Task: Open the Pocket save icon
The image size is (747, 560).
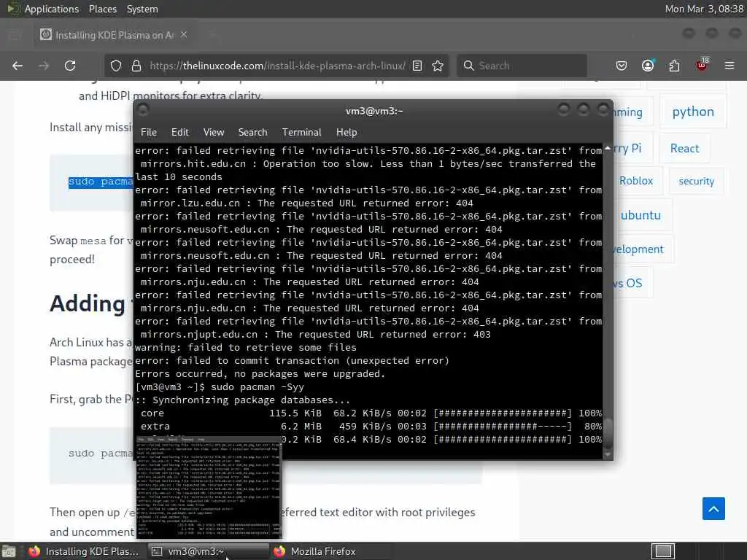Action: pos(622,66)
